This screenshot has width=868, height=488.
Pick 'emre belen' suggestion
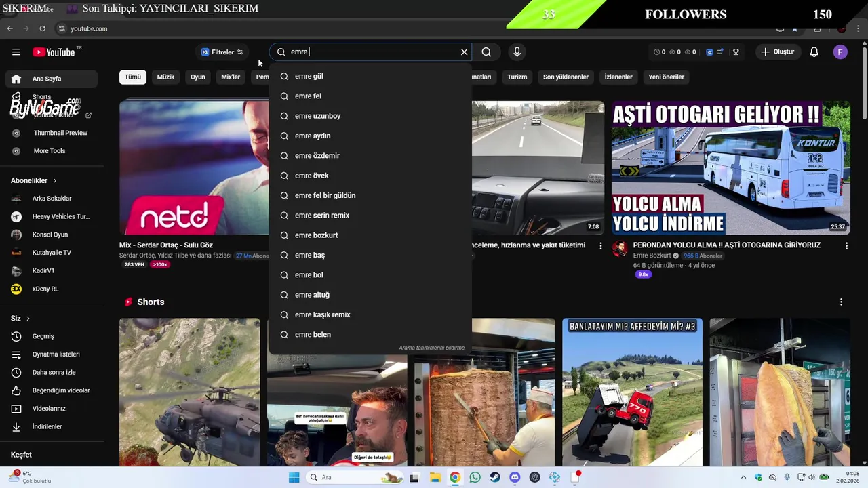(x=370, y=335)
